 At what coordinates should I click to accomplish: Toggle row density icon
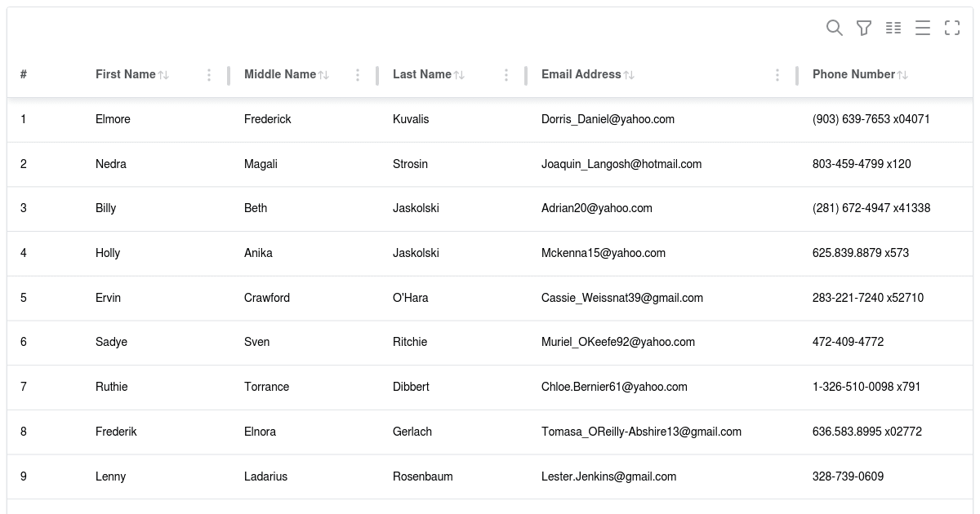[x=923, y=28]
